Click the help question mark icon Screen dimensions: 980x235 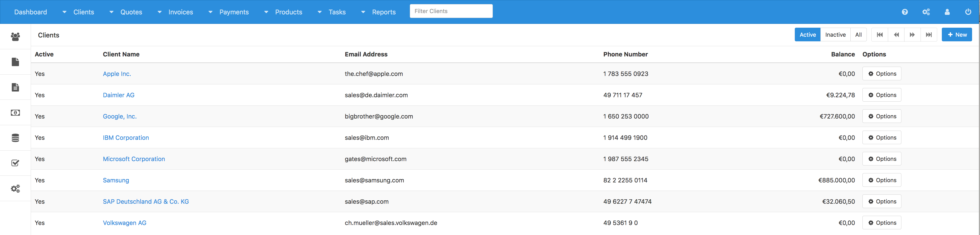pos(905,12)
